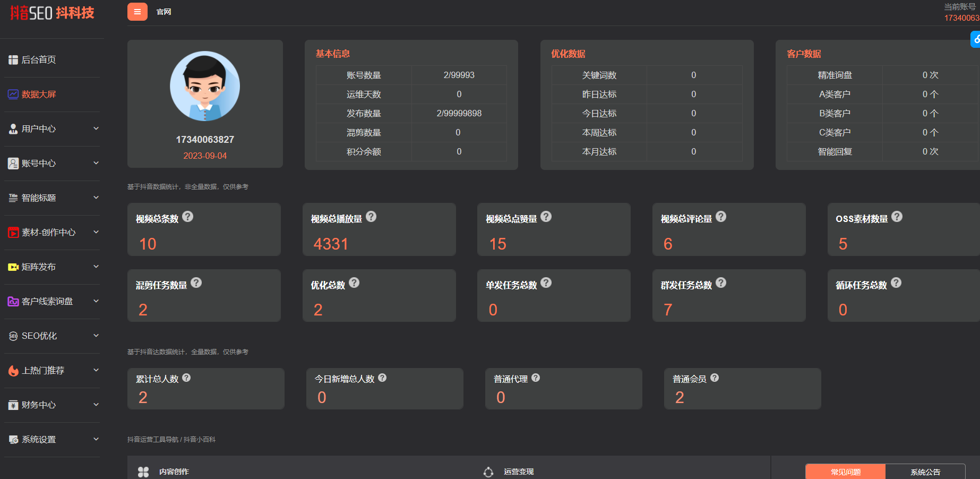Click the 当前账号 number in header
This screenshot has width=980, height=479.
(x=962, y=18)
